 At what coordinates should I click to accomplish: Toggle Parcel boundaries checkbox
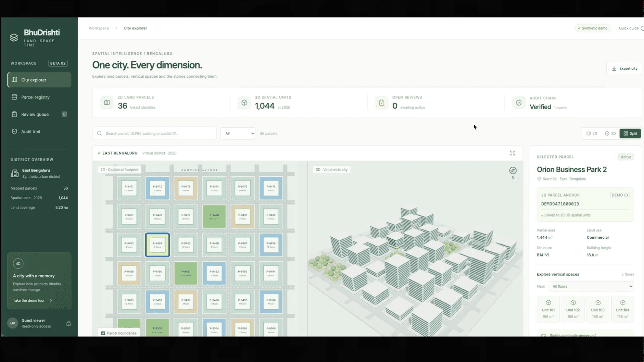(103, 333)
